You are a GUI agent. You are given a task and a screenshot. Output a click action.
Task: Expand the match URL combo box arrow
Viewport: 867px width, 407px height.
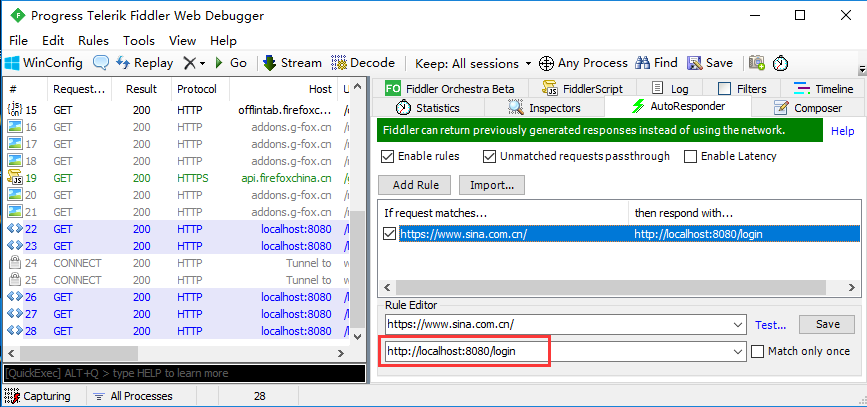[x=738, y=325]
